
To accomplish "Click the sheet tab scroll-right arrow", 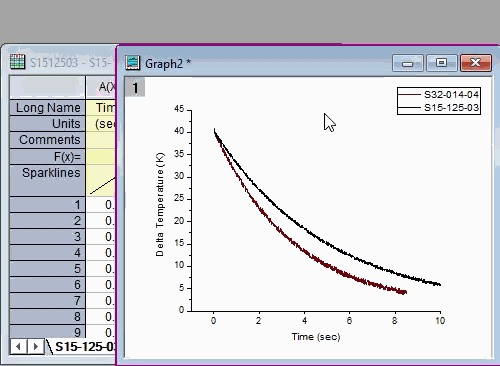I will point(35,347).
